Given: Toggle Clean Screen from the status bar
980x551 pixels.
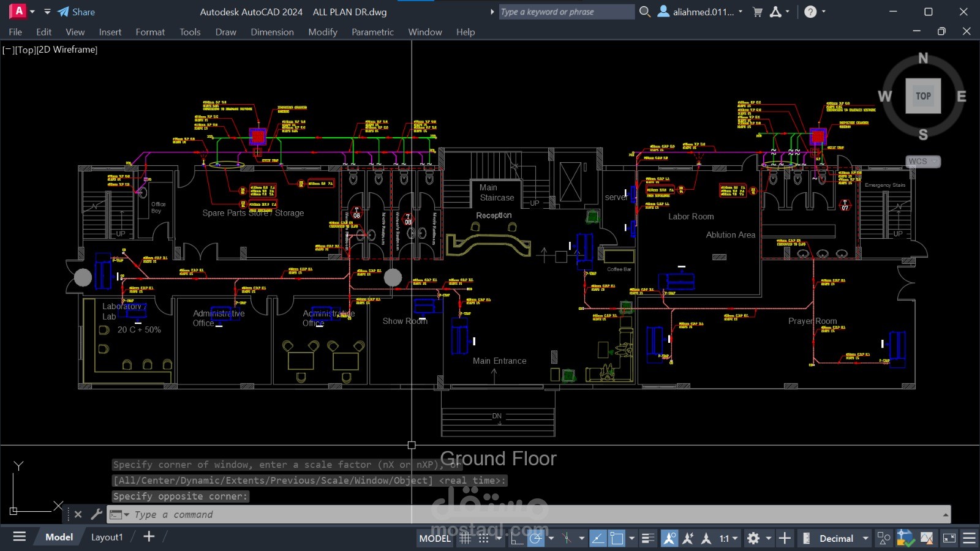Looking at the screenshot, I should click(x=949, y=538).
